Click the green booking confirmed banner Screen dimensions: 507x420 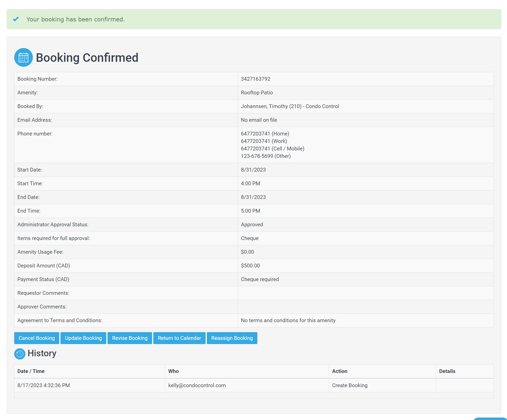pyautogui.click(x=254, y=19)
